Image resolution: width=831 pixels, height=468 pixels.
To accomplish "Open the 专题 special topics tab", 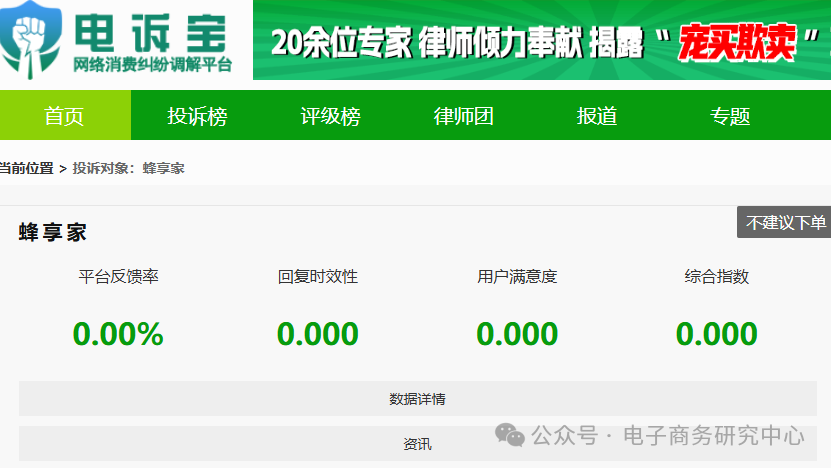I will (x=730, y=115).
